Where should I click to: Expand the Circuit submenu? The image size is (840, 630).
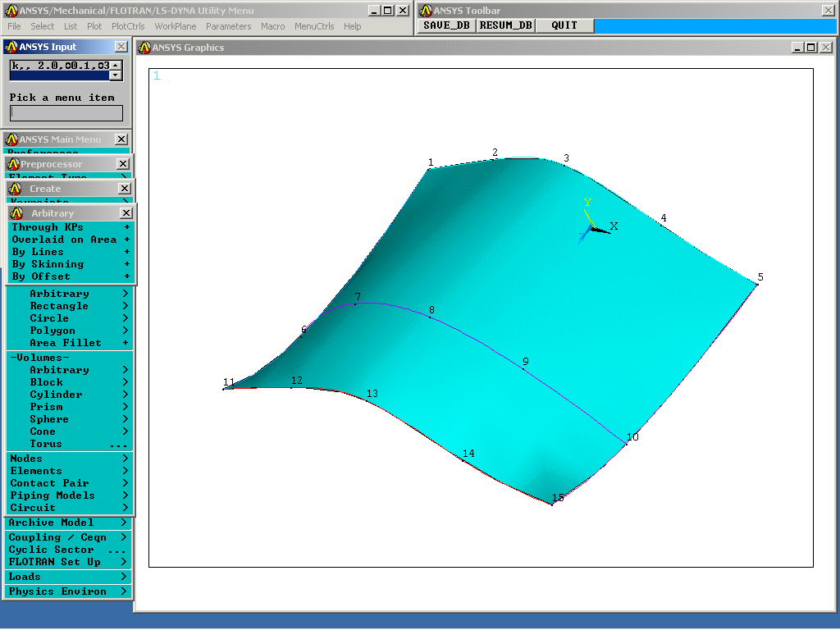tap(70, 508)
